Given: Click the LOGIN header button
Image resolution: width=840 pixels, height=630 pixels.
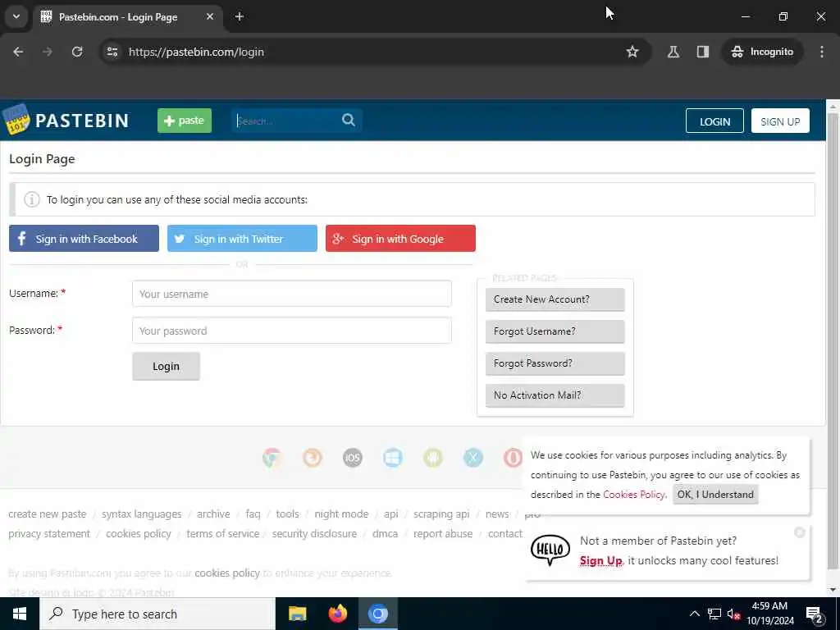Looking at the screenshot, I should [714, 121].
